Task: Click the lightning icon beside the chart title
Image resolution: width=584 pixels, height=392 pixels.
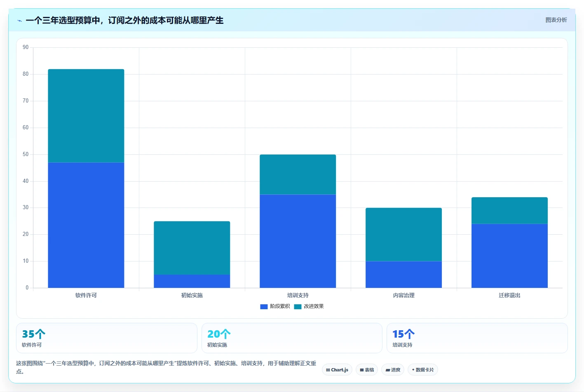Action: [x=20, y=21]
